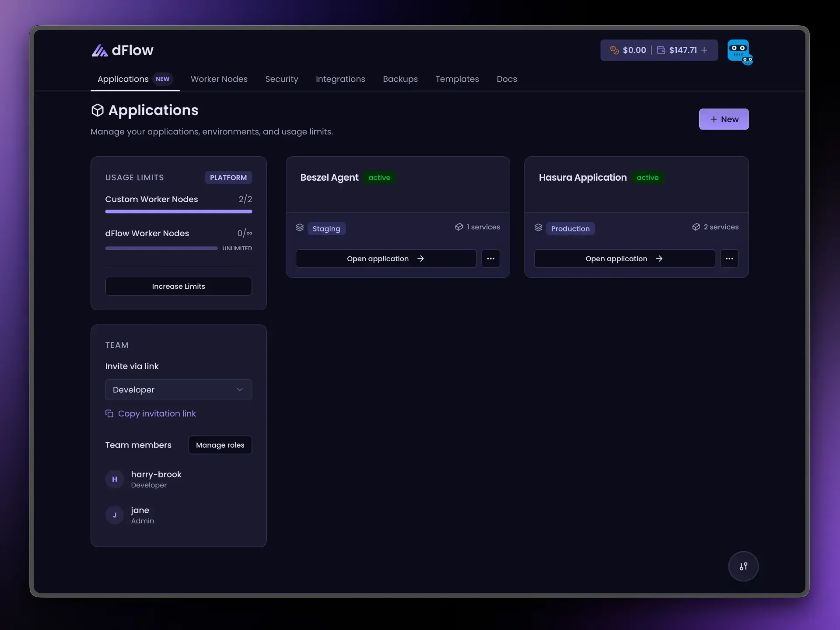Click the New application button

click(724, 119)
